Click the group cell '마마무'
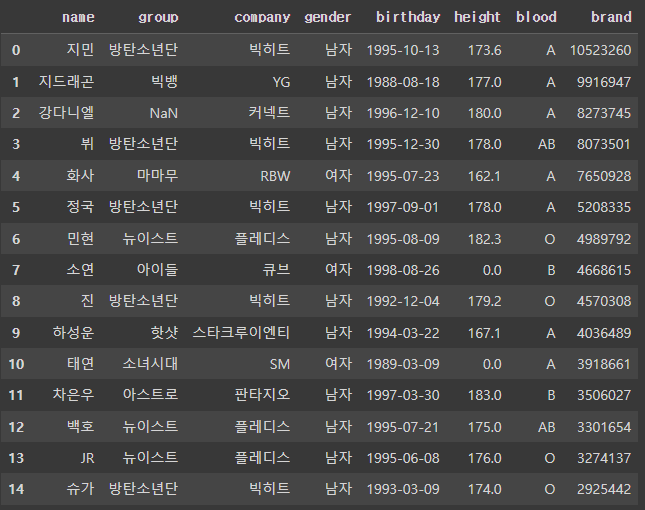Screen dimensions: 645x510 158,176
